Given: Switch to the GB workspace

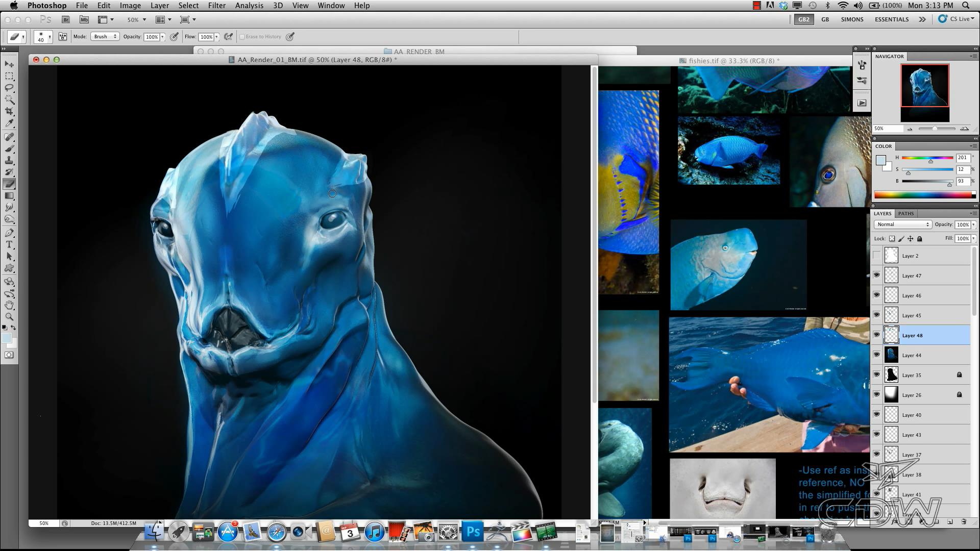Looking at the screenshot, I should 825,19.
